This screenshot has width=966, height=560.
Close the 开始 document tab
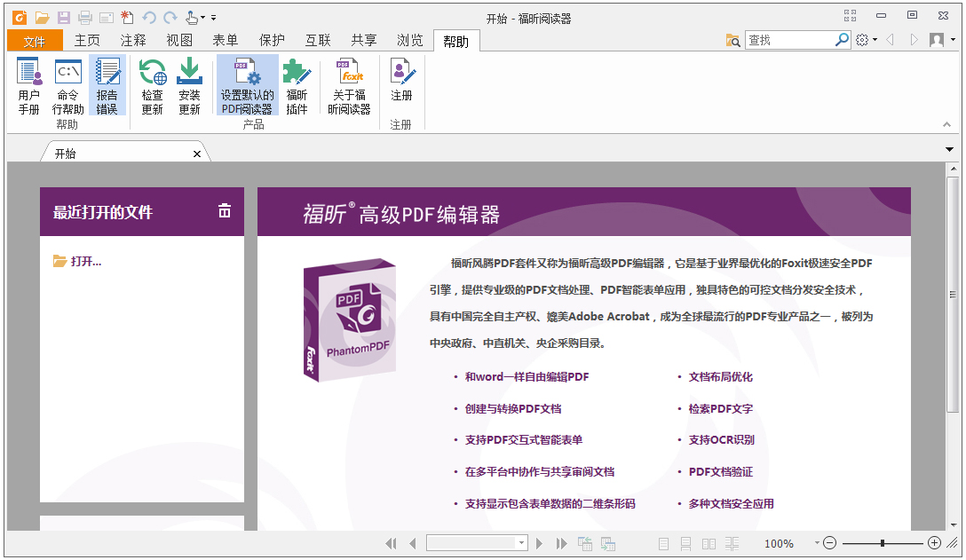[197, 154]
